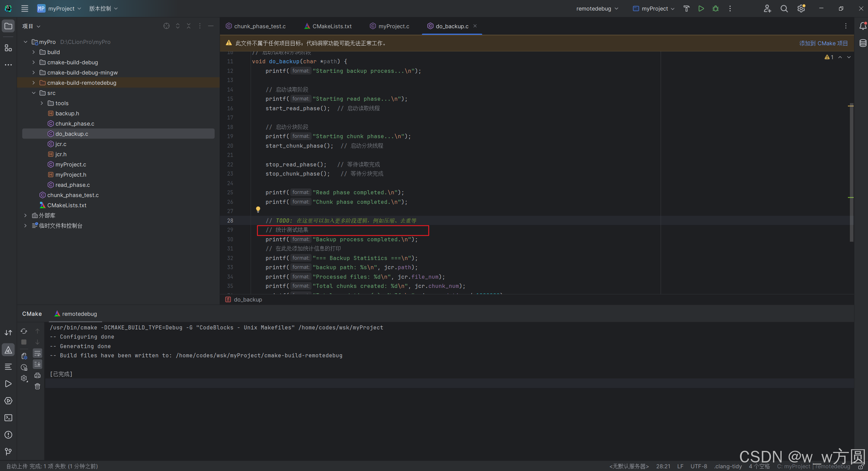Open IDE settings gear
This screenshot has height=471, width=868.
click(x=801, y=9)
